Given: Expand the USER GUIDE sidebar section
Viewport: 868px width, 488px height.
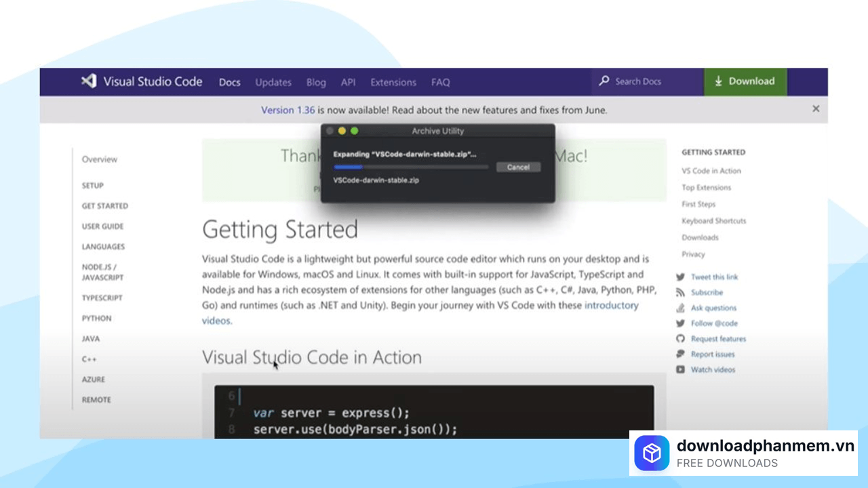Looking at the screenshot, I should click(103, 226).
